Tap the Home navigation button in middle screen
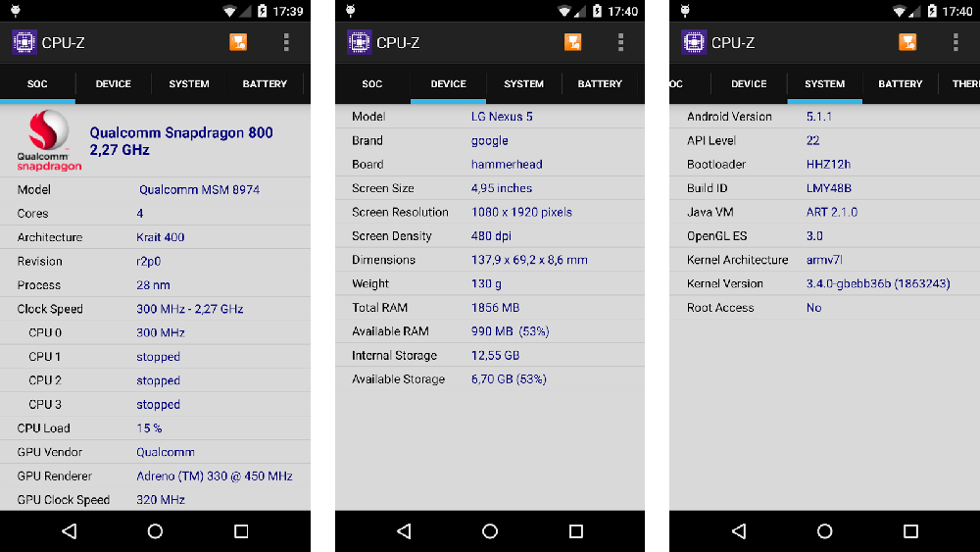The height and width of the screenshot is (552, 980). 490,531
